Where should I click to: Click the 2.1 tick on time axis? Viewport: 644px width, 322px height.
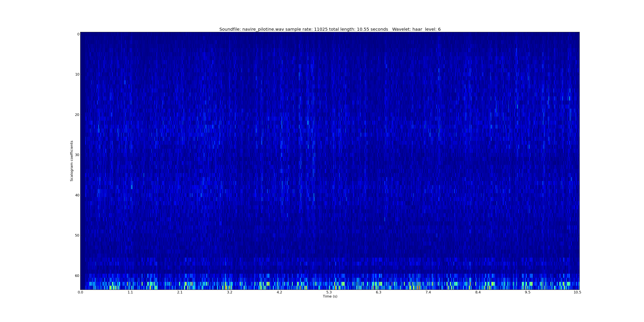click(180, 292)
